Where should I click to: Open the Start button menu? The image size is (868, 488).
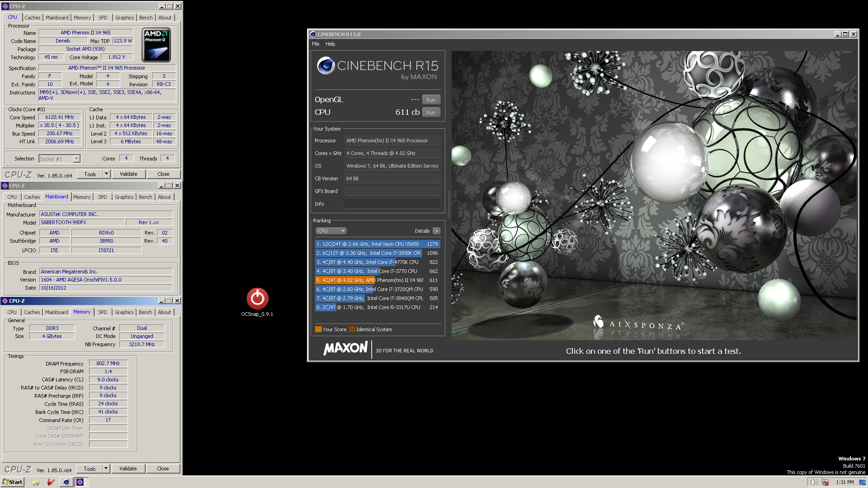point(12,482)
